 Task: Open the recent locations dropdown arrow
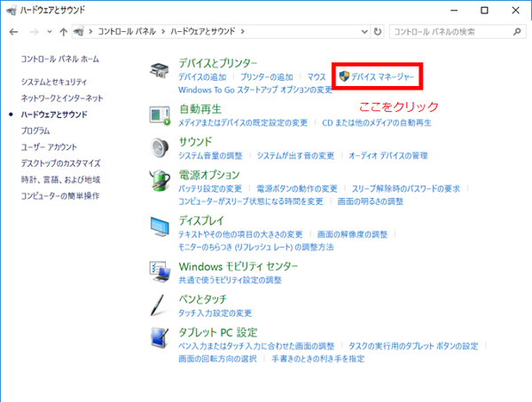pos(50,32)
